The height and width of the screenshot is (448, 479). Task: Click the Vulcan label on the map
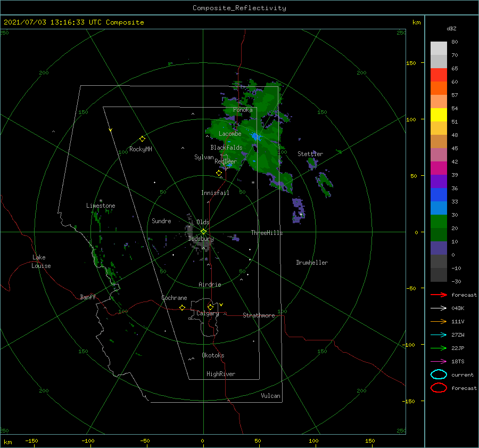[x=270, y=396]
